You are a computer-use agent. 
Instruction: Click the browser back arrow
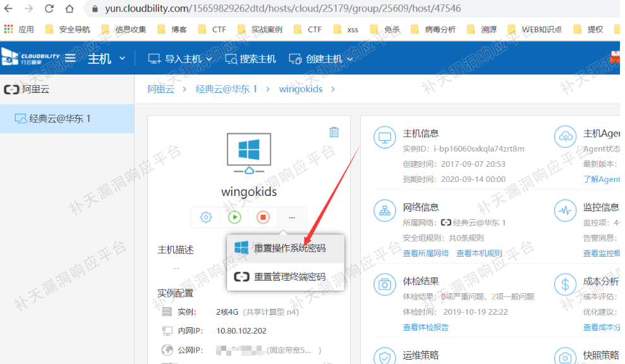point(8,8)
